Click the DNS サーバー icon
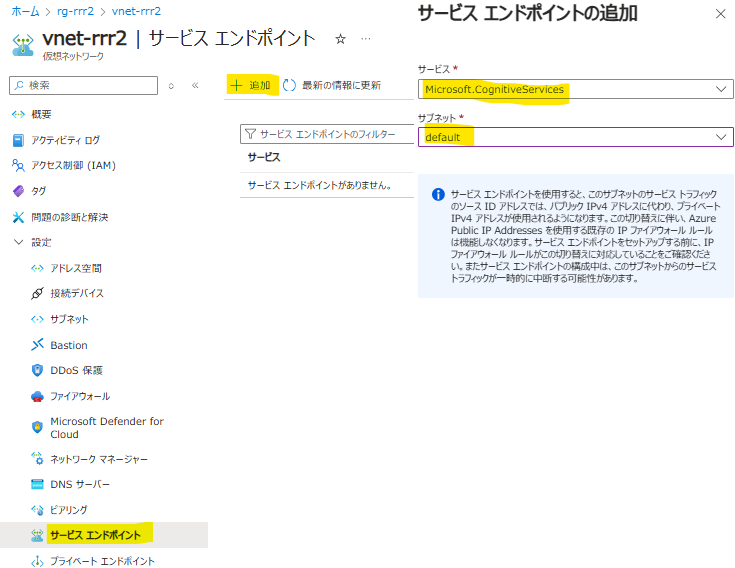The image size is (735, 568). [x=37, y=484]
